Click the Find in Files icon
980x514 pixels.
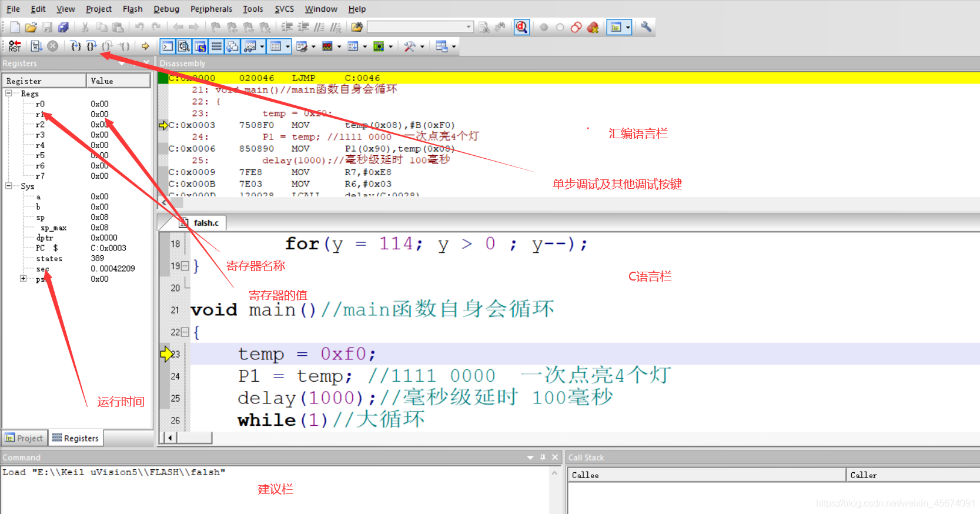pyautogui.click(x=357, y=27)
